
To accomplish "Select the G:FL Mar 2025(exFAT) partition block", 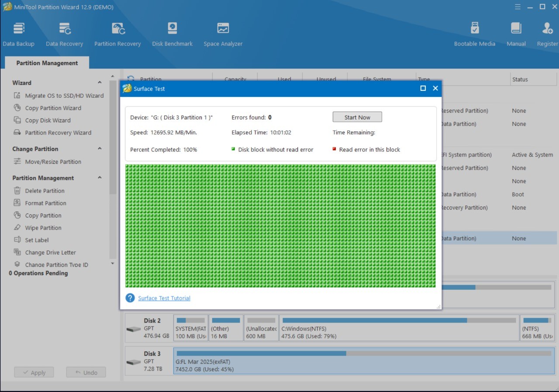I will tap(364, 361).
